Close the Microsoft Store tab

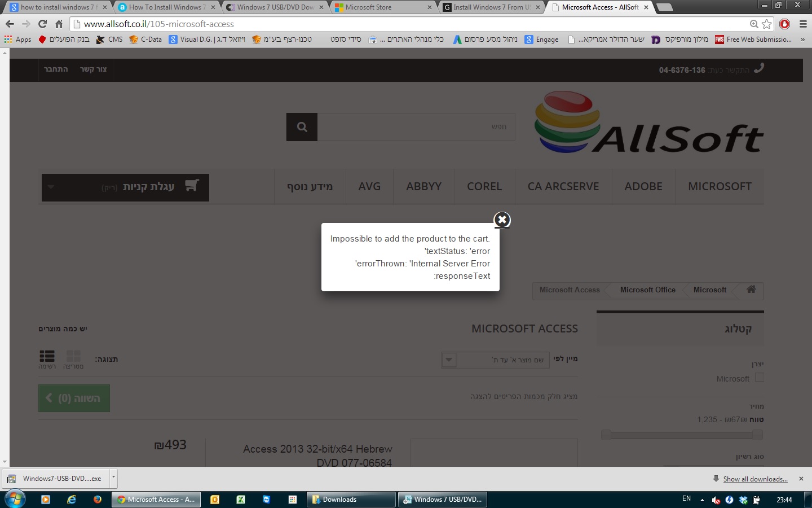[x=430, y=7]
